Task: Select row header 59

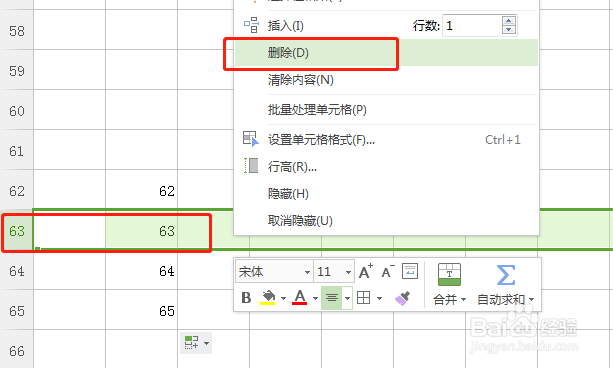Action: coord(17,71)
